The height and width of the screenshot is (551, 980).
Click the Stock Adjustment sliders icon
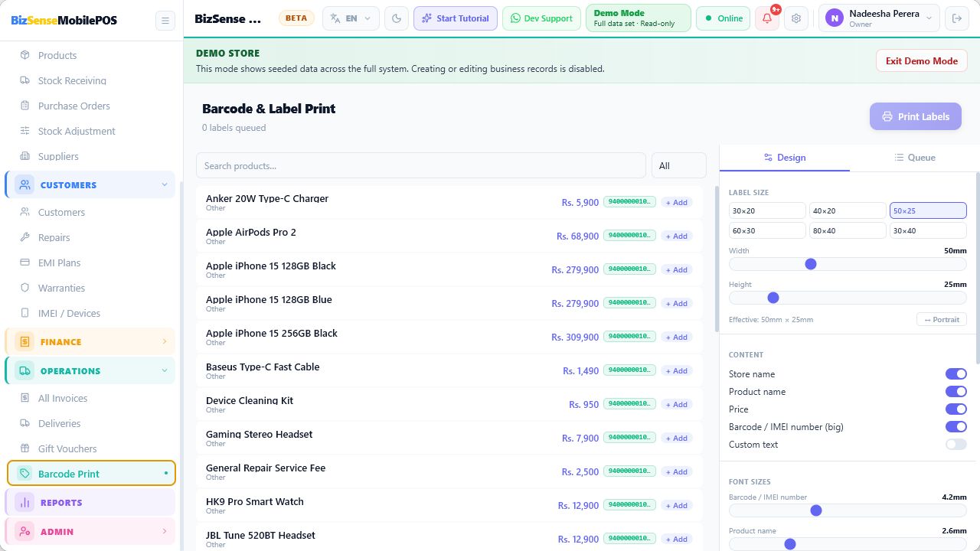pos(25,131)
